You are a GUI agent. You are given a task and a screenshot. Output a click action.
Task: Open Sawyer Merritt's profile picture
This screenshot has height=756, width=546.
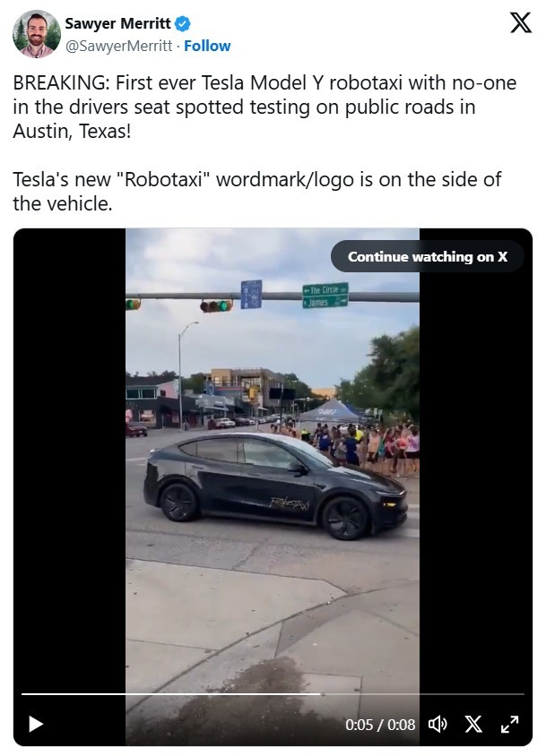(x=37, y=34)
